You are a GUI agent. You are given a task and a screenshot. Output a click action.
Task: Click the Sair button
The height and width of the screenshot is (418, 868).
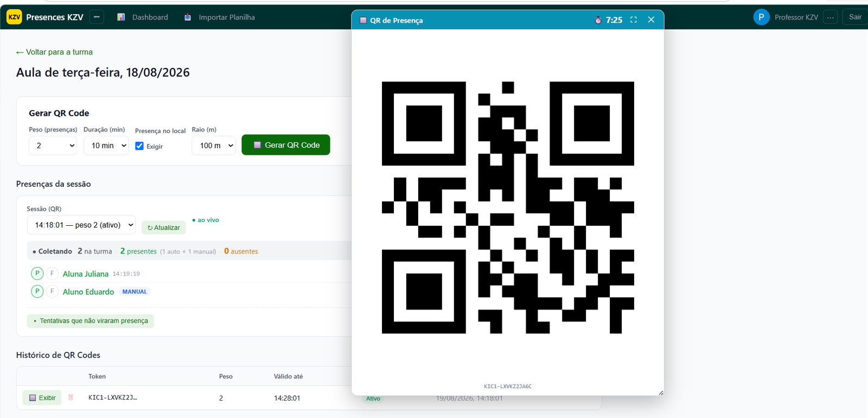click(x=855, y=17)
